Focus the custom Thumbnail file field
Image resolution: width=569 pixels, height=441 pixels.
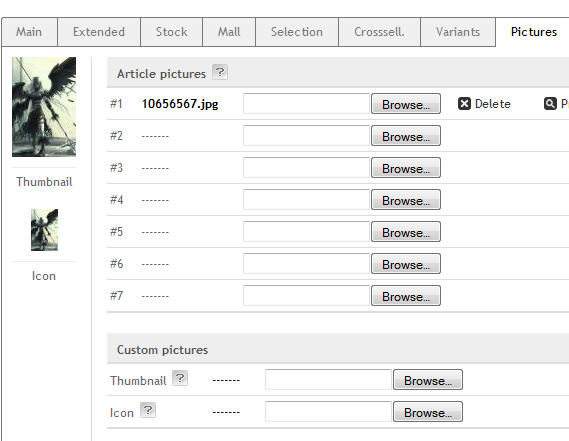click(x=328, y=380)
